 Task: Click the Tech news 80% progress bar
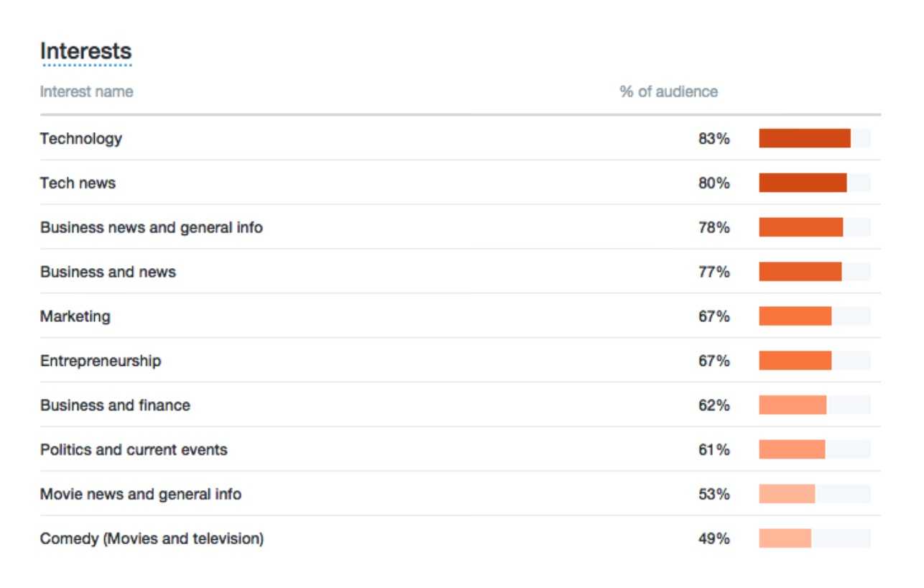point(803,183)
